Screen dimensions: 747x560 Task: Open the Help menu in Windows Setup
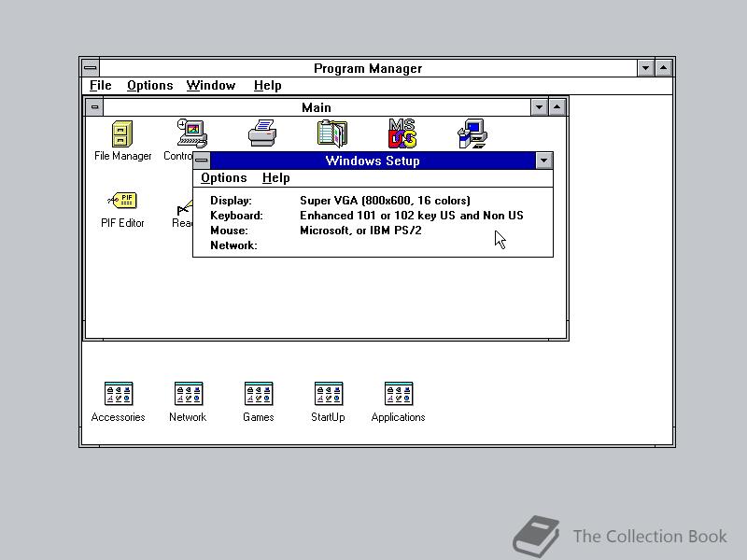pos(275,178)
